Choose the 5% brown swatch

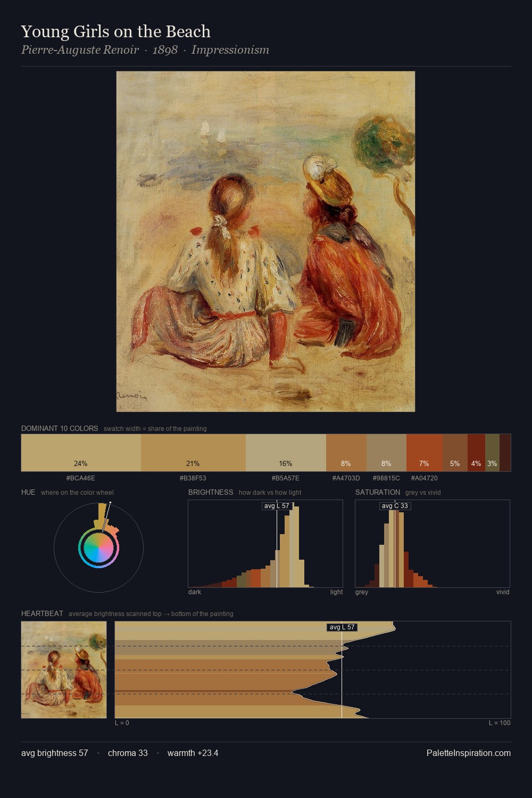(455, 453)
